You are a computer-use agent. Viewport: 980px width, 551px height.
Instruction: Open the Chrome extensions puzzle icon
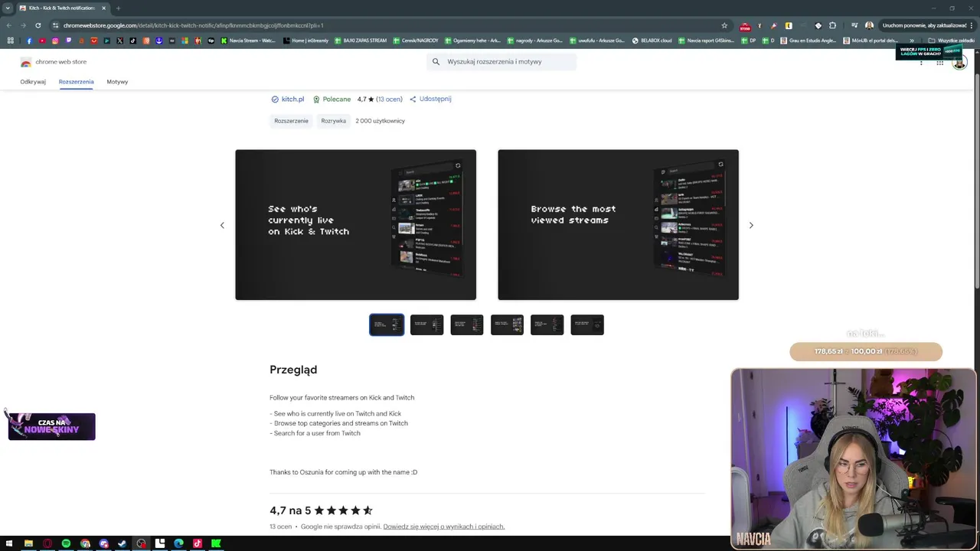click(x=832, y=25)
